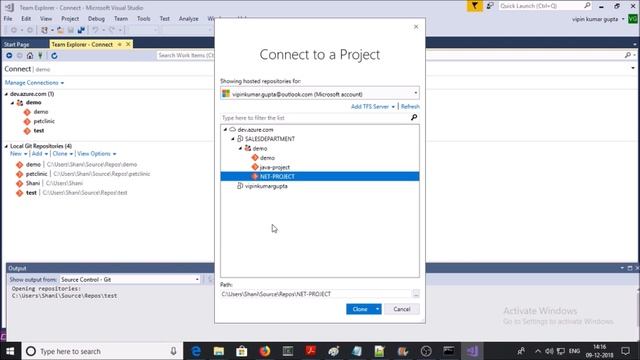The height and width of the screenshot is (360, 640).
Task: Click the action center notification icon
Action: tap(625, 351)
